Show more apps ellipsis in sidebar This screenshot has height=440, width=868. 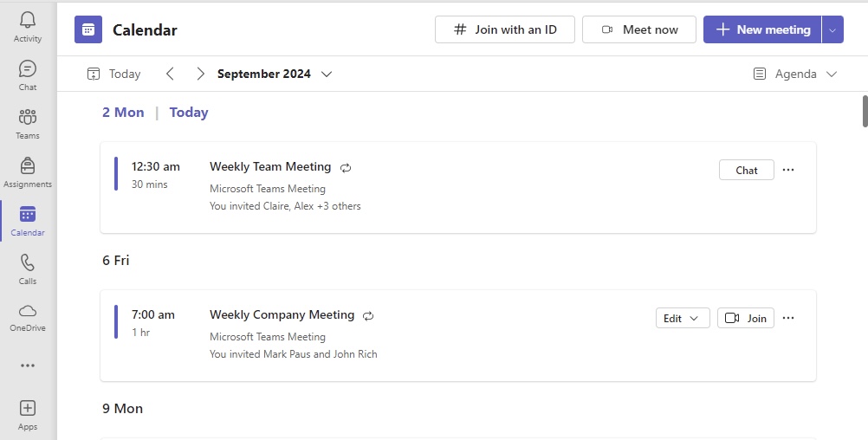click(27, 366)
